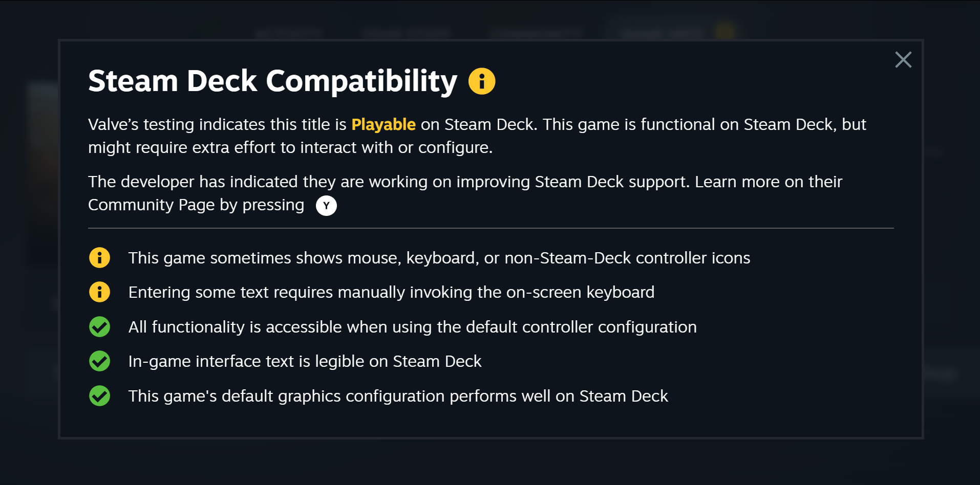Close the Steam Deck Compatibility dialog
The width and height of the screenshot is (980, 485).
903,60
